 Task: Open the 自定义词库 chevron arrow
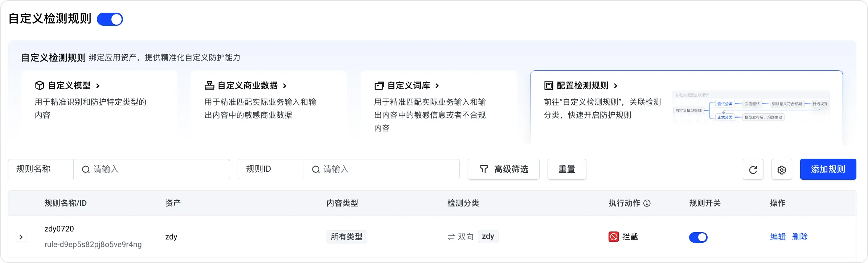pos(437,86)
